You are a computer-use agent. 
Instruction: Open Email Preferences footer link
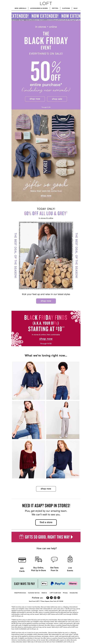click(20, 593)
